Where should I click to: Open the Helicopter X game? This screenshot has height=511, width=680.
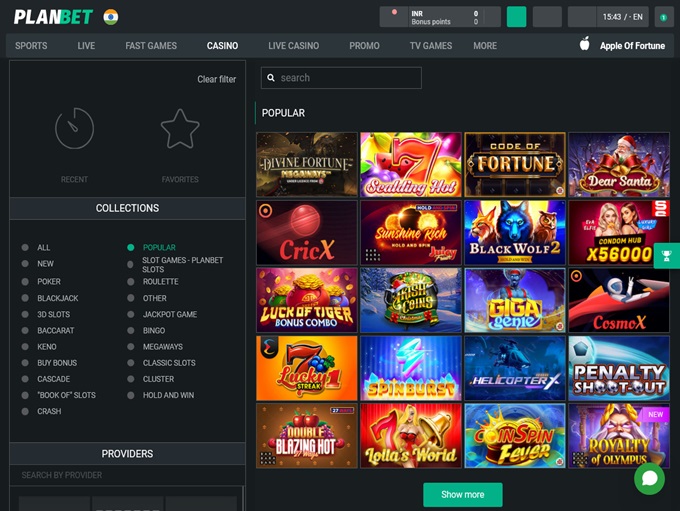pyautogui.click(x=515, y=368)
